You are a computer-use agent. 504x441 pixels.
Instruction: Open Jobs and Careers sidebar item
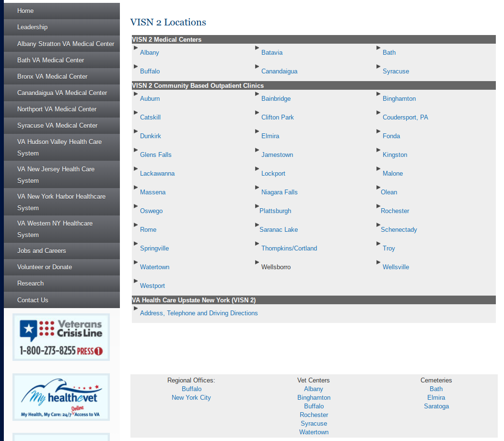click(42, 250)
